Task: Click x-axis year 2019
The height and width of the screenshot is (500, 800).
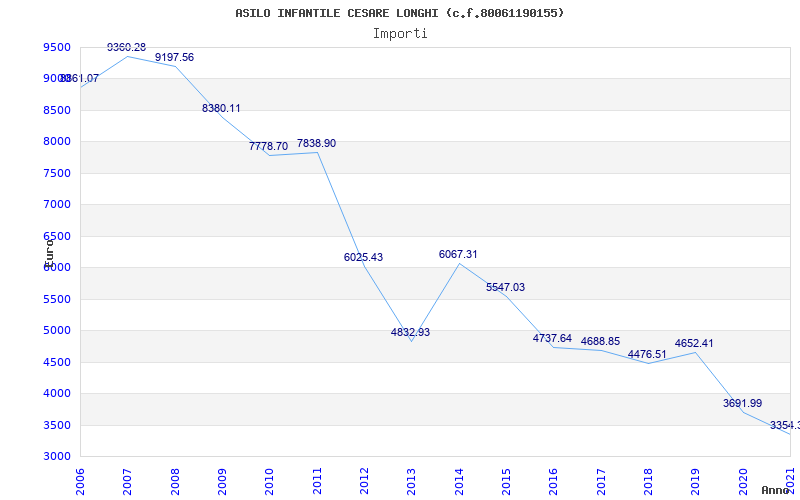Action: [695, 481]
